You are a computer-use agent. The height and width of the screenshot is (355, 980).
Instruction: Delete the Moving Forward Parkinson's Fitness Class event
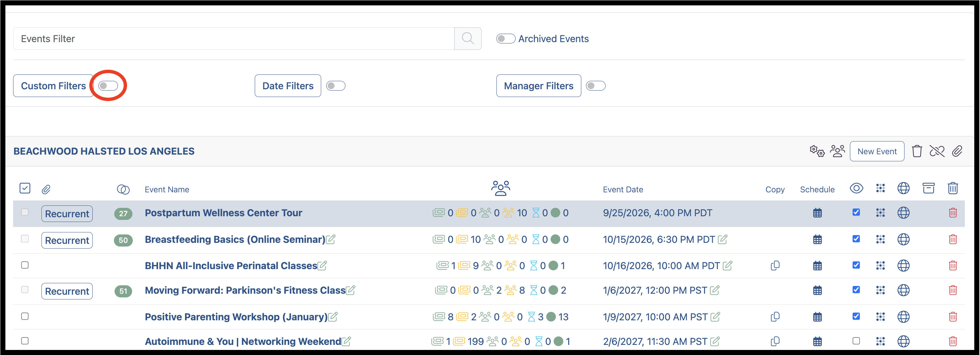953,290
